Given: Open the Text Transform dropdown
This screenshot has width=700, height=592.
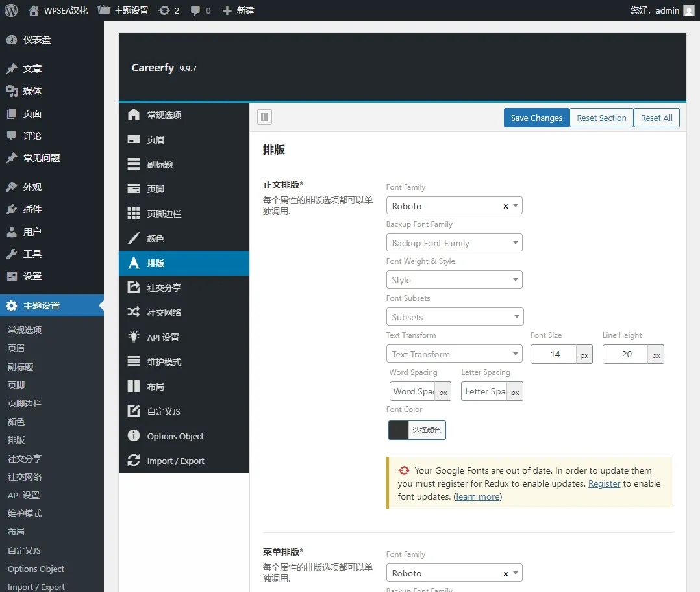Looking at the screenshot, I should pyautogui.click(x=454, y=354).
